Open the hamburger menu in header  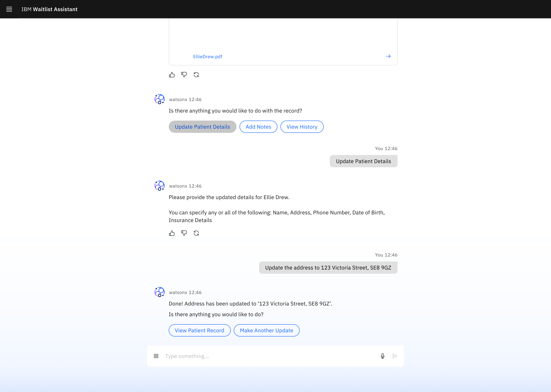pos(9,9)
